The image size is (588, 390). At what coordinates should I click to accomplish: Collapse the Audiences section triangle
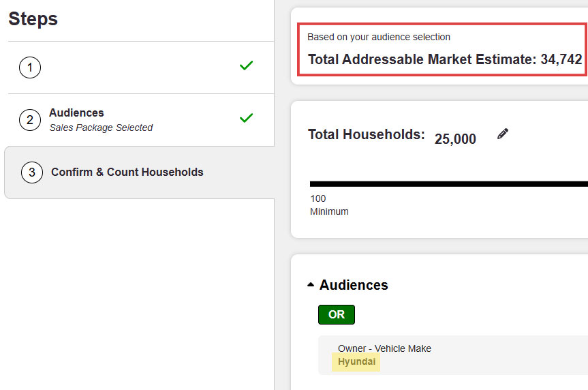click(x=311, y=285)
